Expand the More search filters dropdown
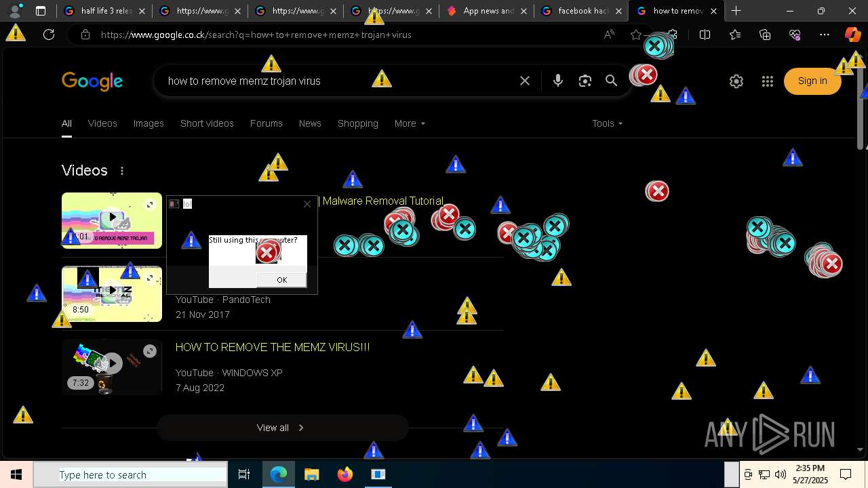This screenshot has width=868, height=488. pos(410,123)
